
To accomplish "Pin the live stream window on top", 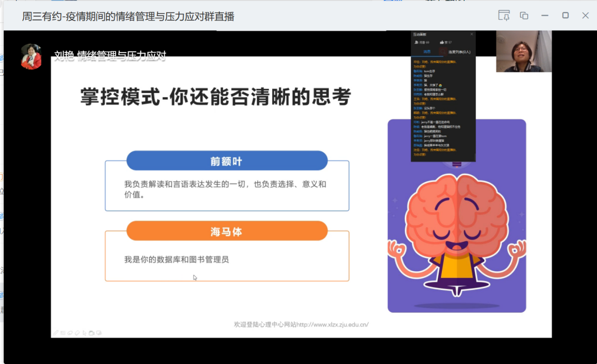I will click(504, 16).
